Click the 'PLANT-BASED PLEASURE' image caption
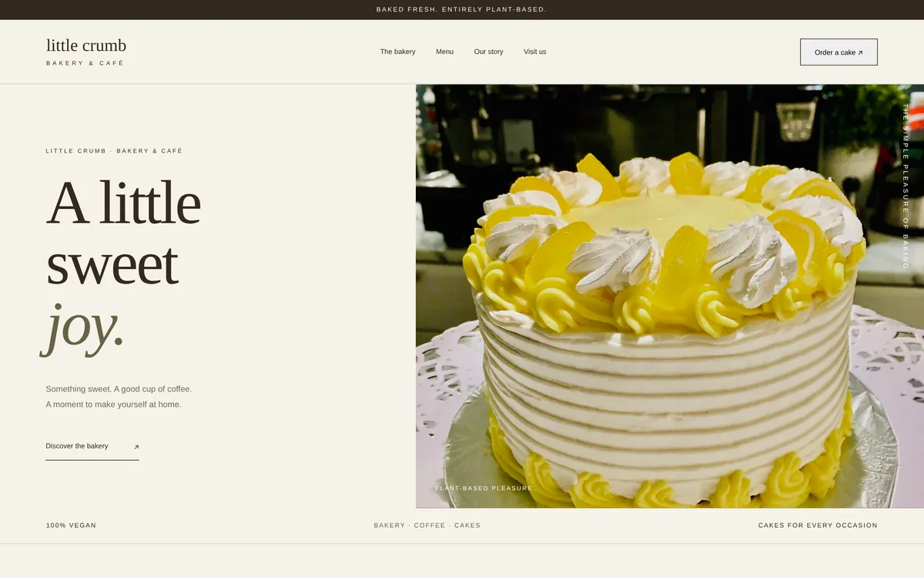The height and width of the screenshot is (578, 924). (484, 488)
